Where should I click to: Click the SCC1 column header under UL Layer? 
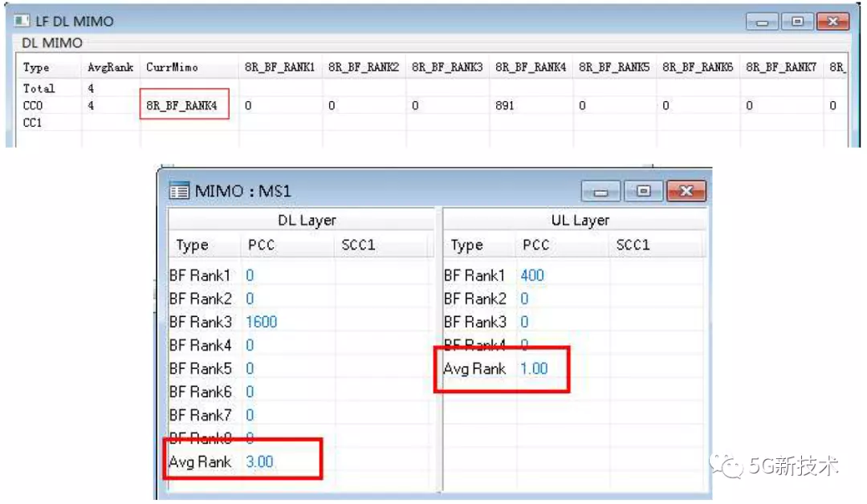click(x=633, y=245)
